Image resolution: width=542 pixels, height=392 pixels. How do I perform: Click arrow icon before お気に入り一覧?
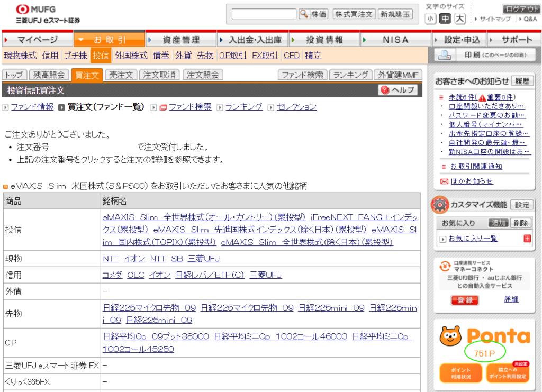coord(443,239)
